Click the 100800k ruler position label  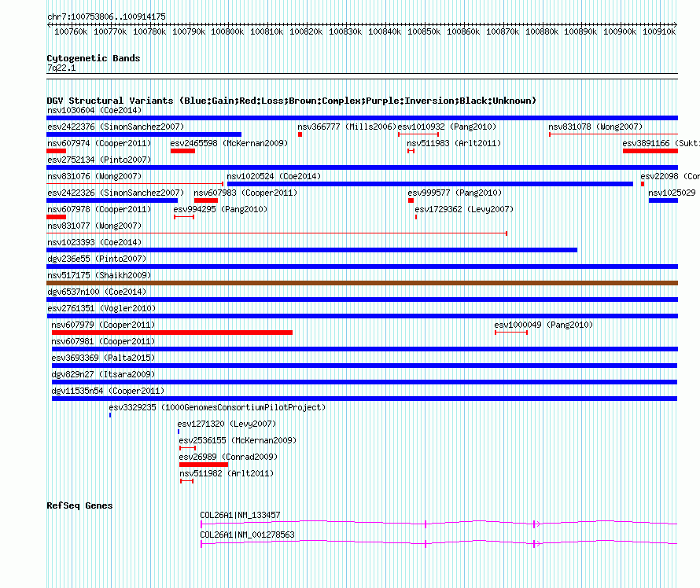pyautogui.click(x=227, y=32)
